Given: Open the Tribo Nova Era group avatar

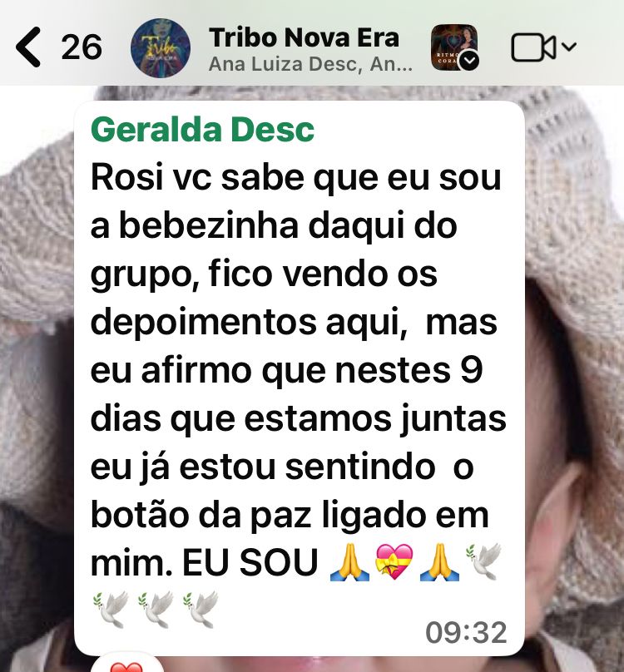Looking at the screenshot, I should click(x=161, y=47).
